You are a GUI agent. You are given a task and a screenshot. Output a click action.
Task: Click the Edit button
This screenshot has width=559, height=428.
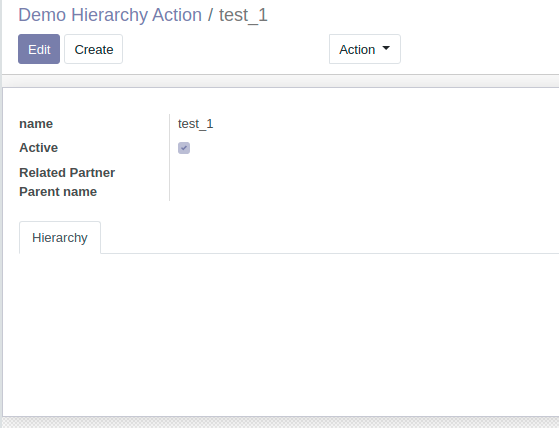pyautogui.click(x=39, y=49)
